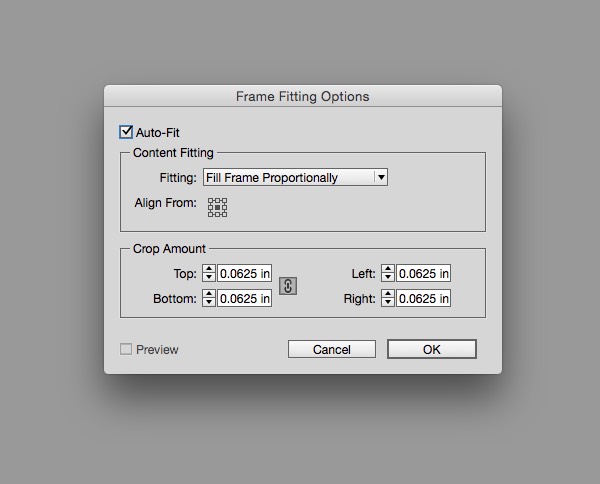
Task: Click the Right crop value field
Action: coord(423,298)
